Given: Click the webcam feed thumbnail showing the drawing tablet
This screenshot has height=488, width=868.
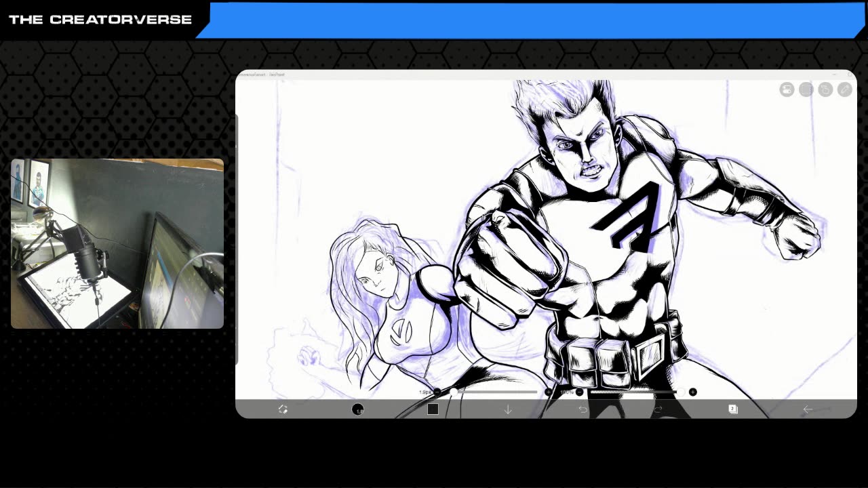Looking at the screenshot, I should pyautogui.click(x=117, y=244).
